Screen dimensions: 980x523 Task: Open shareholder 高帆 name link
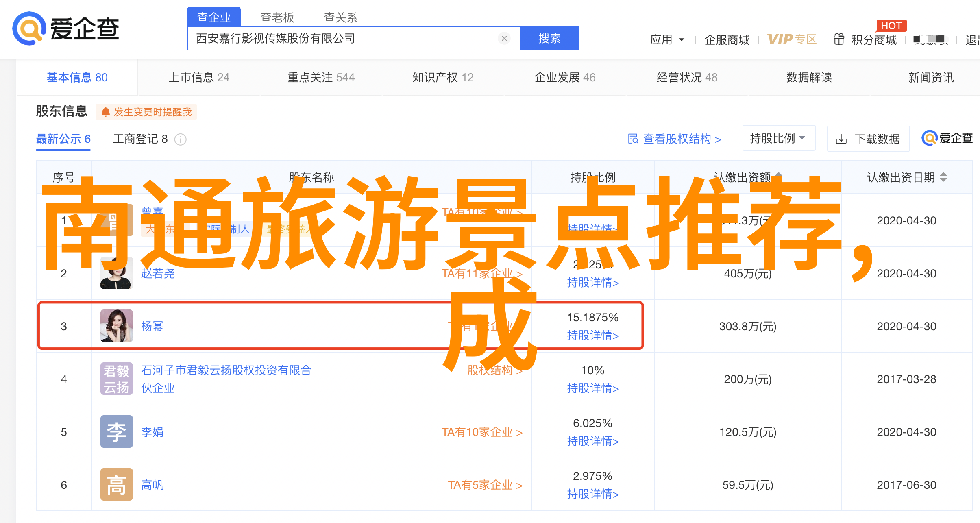pyautogui.click(x=152, y=485)
